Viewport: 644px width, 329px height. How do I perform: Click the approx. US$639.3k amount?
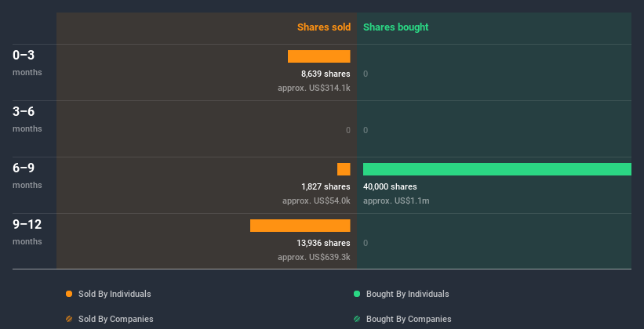point(315,257)
